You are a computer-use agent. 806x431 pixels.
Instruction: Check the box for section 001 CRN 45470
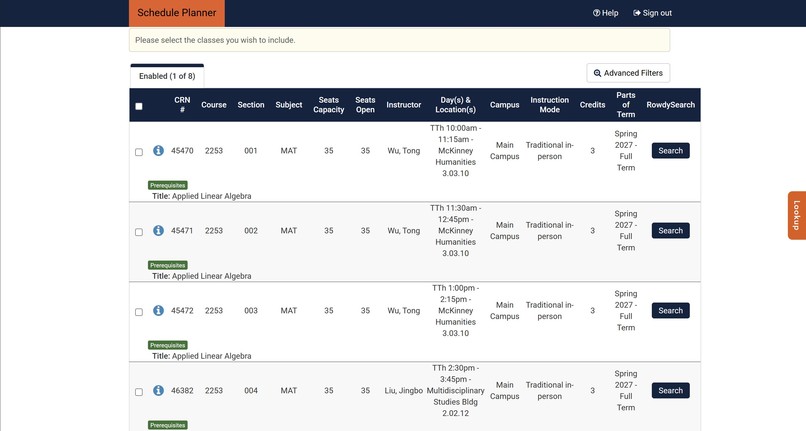pos(139,152)
